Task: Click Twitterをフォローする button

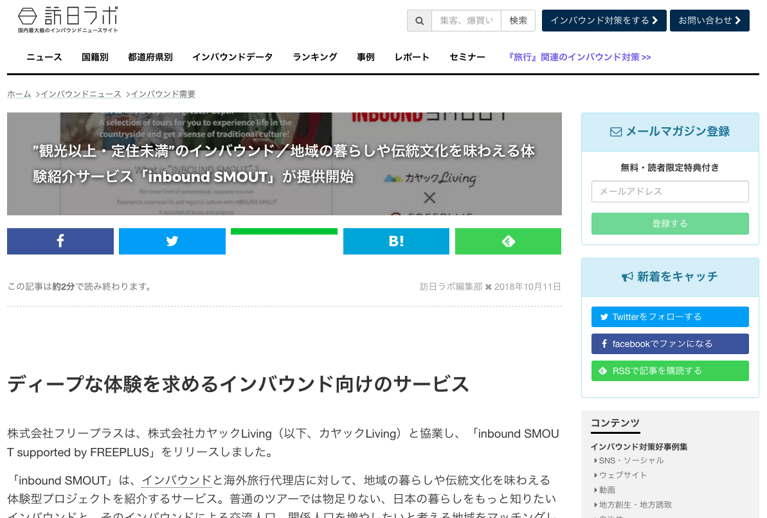Action: coord(670,317)
